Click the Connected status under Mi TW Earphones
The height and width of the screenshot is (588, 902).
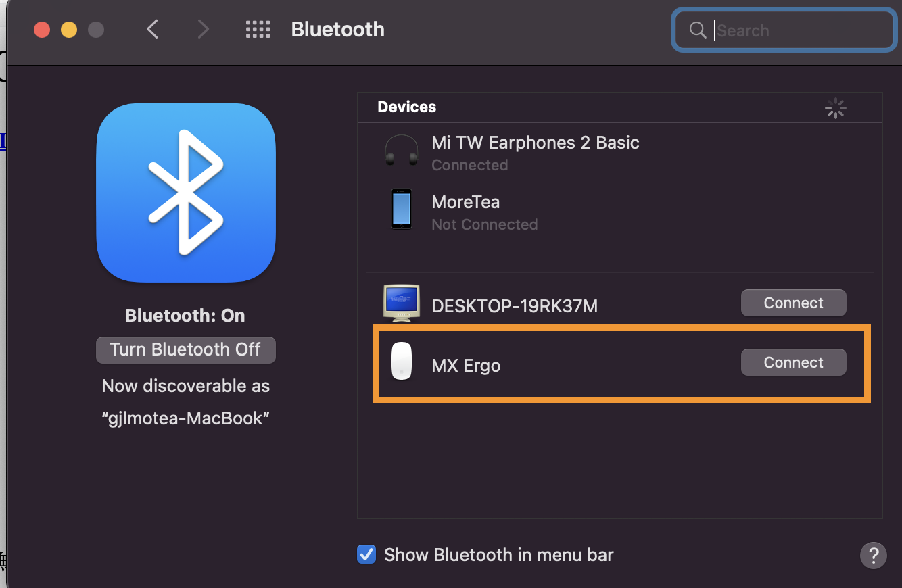click(470, 165)
